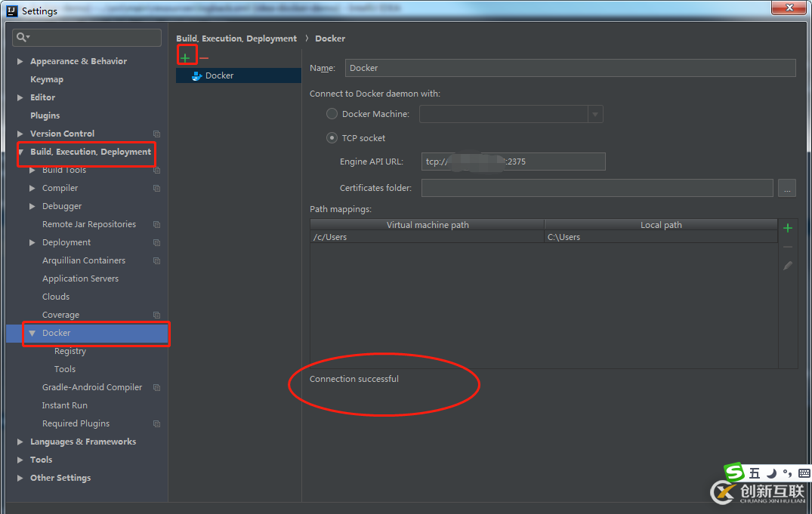Browse certificates folder with ellipsis button
812x514 pixels.
pos(786,189)
